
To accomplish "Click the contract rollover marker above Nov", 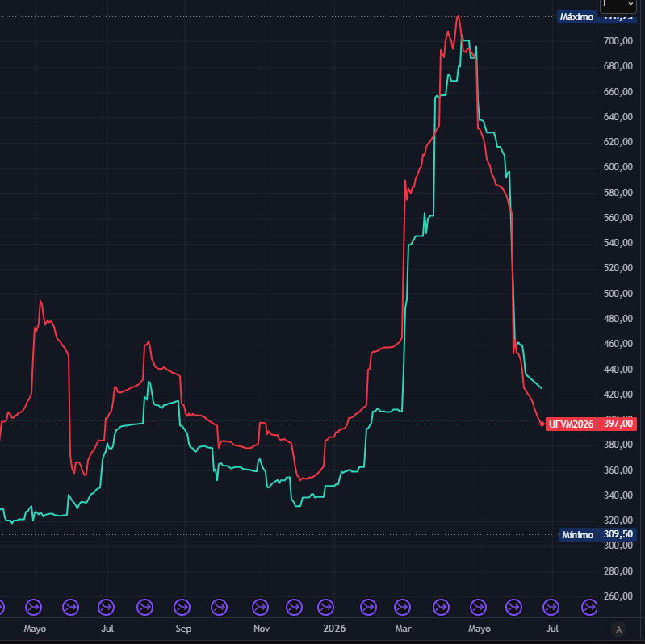I will (x=260, y=607).
